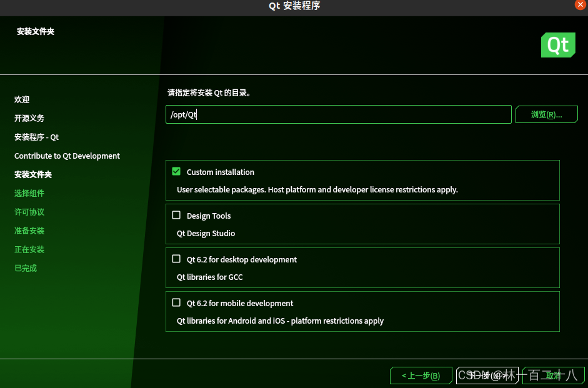This screenshot has width=588, height=388.
Task: Click the 许可协议 sidebar step
Action: [x=29, y=212]
